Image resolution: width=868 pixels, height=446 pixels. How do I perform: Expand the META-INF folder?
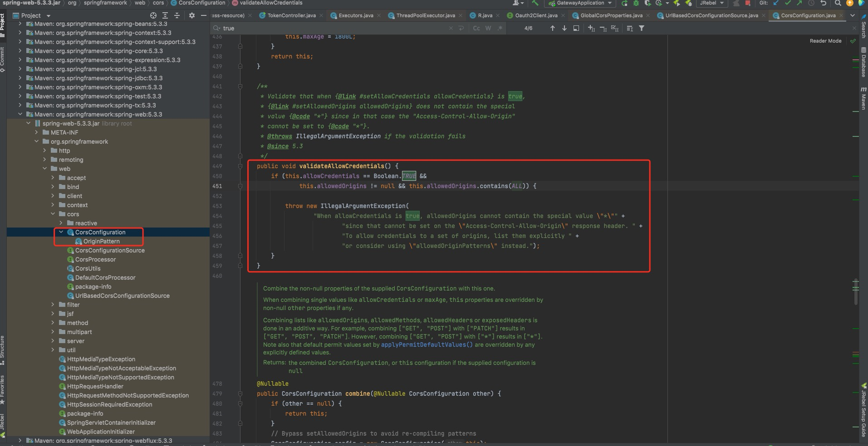pos(36,132)
